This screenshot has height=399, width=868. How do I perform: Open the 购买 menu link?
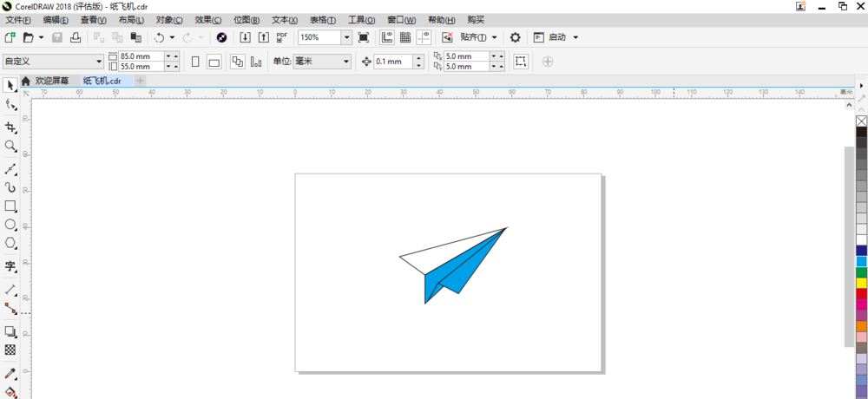[x=476, y=21]
